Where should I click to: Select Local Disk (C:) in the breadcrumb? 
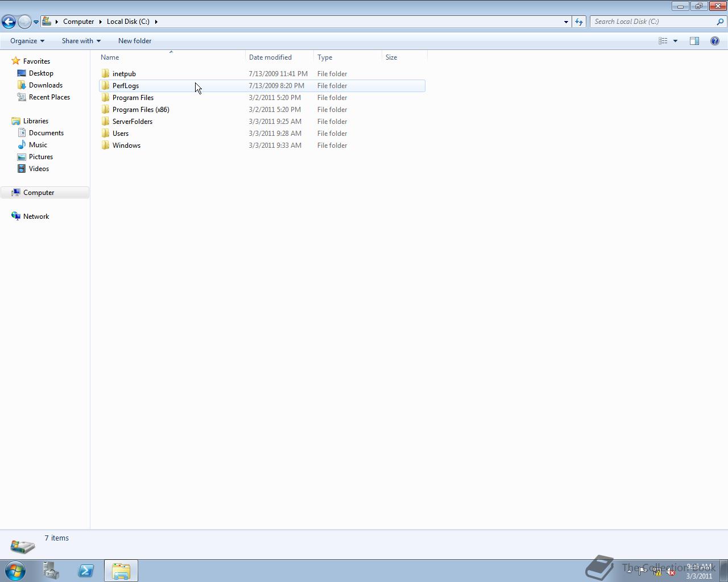tap(128, 22)
